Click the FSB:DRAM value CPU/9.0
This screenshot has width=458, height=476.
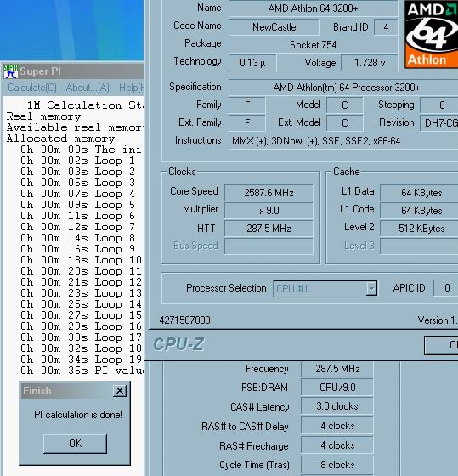pos(337,388)
